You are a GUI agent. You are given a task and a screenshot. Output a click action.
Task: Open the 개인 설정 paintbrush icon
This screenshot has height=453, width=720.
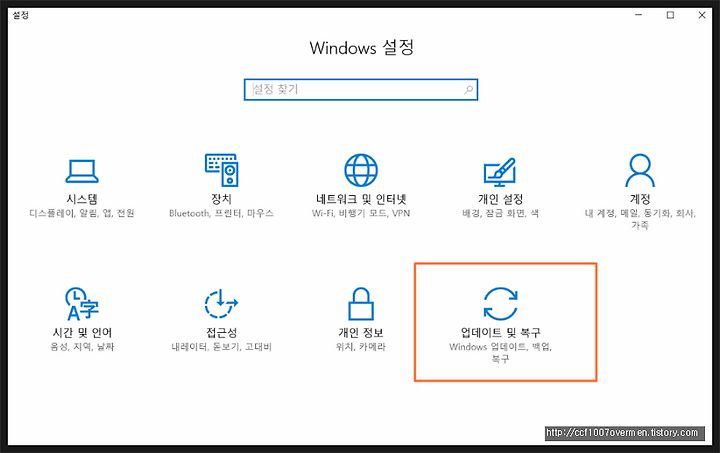tap(500, 171)
